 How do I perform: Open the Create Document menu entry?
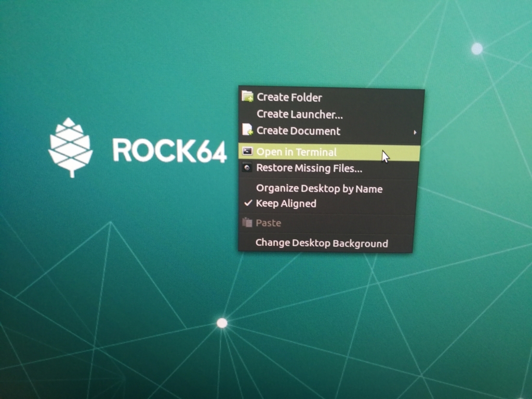pos(330,131)
